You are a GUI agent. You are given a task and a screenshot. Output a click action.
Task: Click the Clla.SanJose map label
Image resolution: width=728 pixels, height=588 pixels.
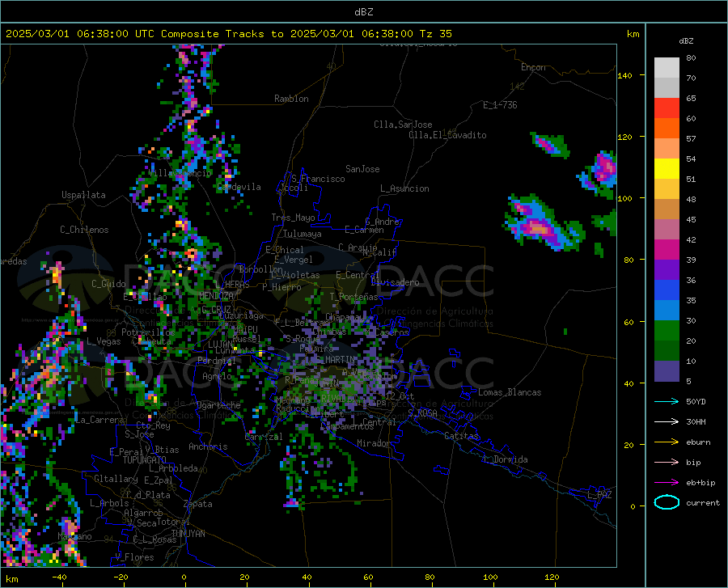pos(403,125)
